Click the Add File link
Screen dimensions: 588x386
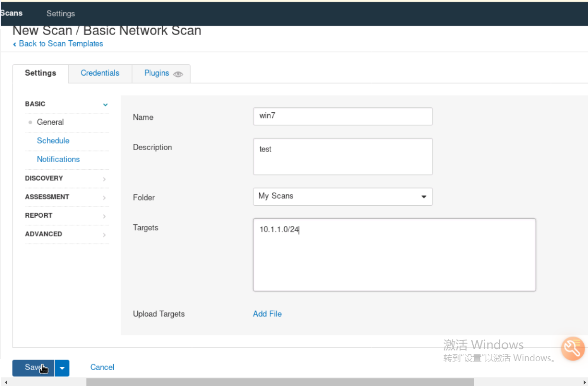click(267, 314)
